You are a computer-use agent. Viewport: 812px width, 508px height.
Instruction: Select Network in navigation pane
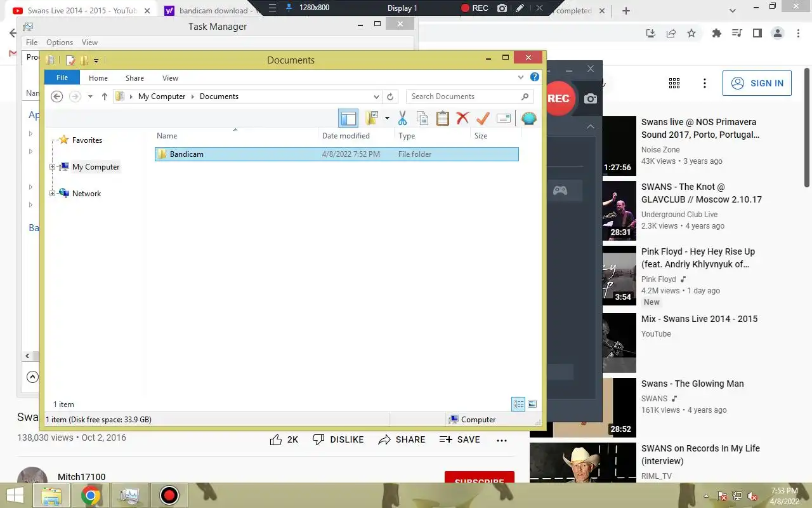(x=86, y=194)
